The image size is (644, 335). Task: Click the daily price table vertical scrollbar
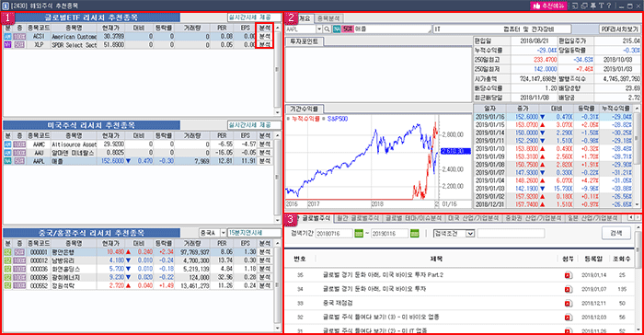click(x=637, y=156)
